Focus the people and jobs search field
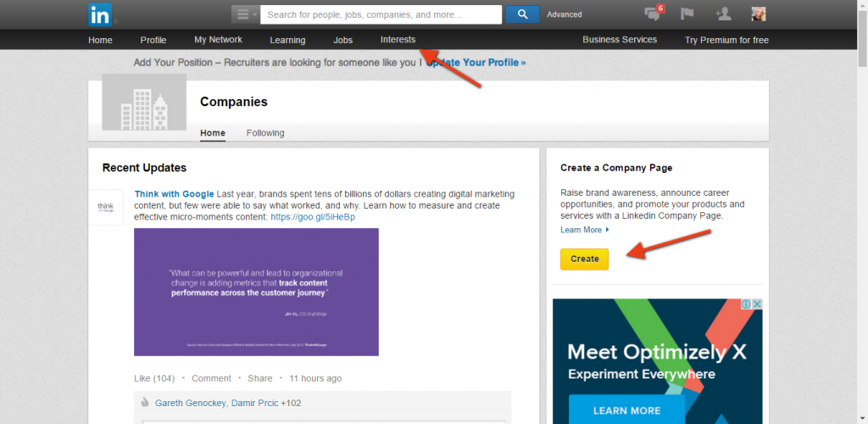 click(x=381, y=14)
